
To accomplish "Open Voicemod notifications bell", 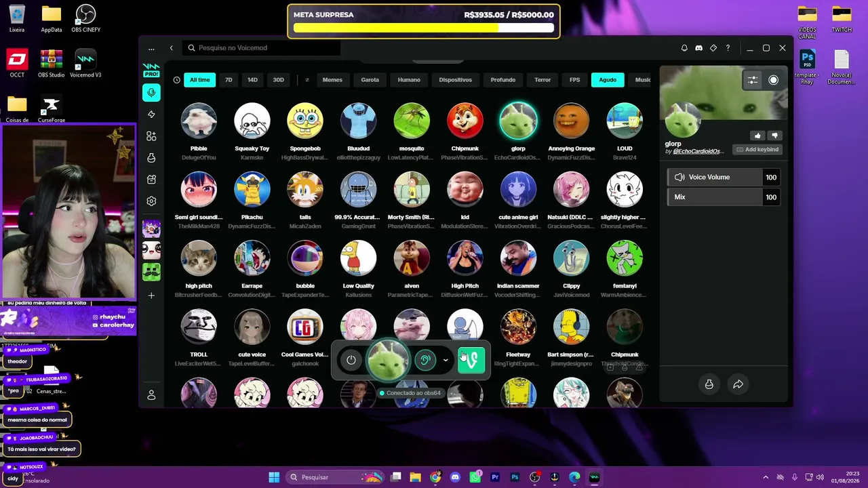I will coord(684,48).
